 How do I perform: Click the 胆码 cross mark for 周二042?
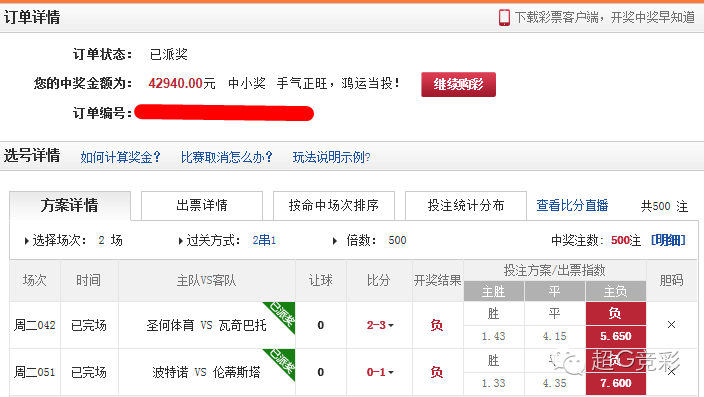(671, 325)
